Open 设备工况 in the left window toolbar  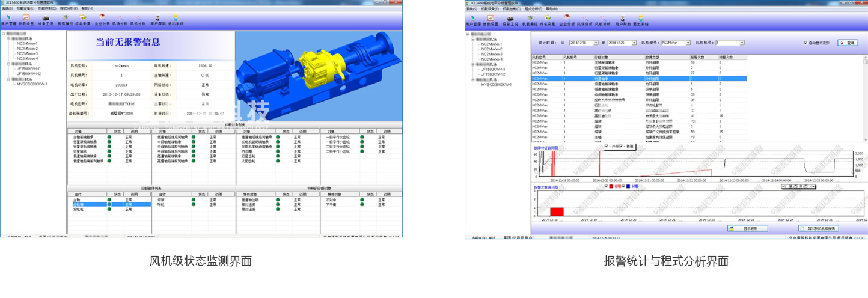point(46,20)
